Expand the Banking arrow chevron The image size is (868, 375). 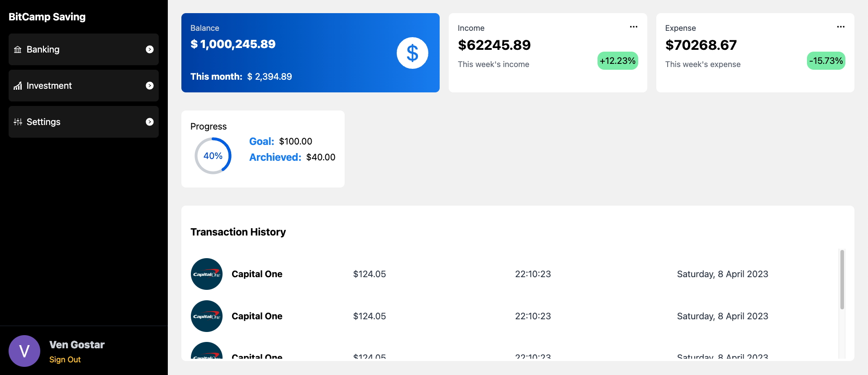[x=150, y=49]
